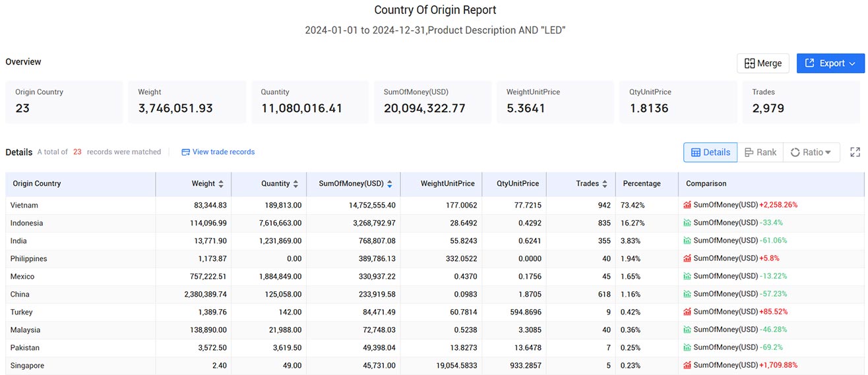The image size is (868, 375).
Task: Sort by the Quantity column arrows
Action: (x=296, y=184)
